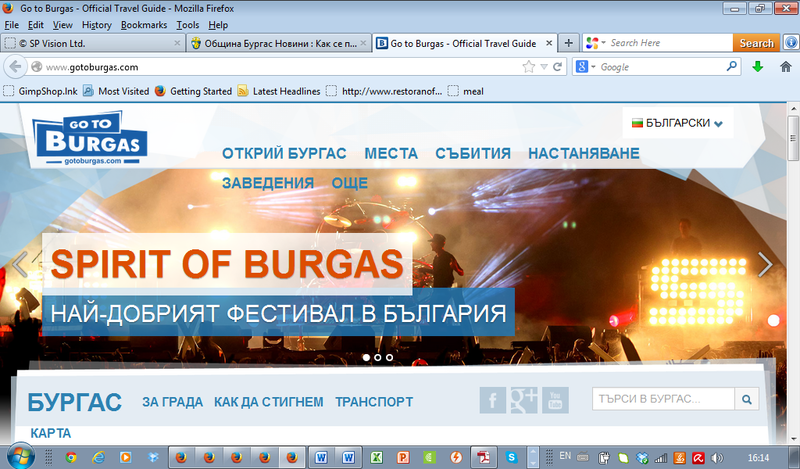The height and width of the screenshot is (469, 800).
Task: Open the ТРАНСПОРТ link
Action: pyautogui.click(x=374, y=402)
